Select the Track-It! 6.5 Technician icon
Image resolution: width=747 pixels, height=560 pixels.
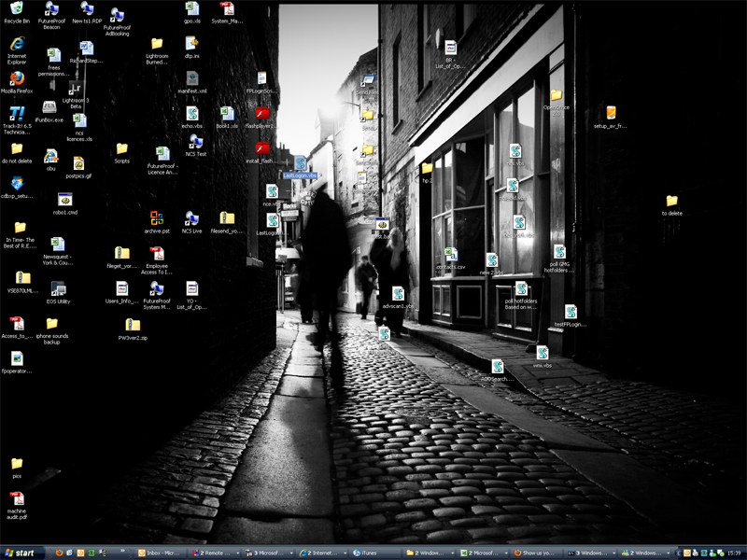(x=17, y=115)
